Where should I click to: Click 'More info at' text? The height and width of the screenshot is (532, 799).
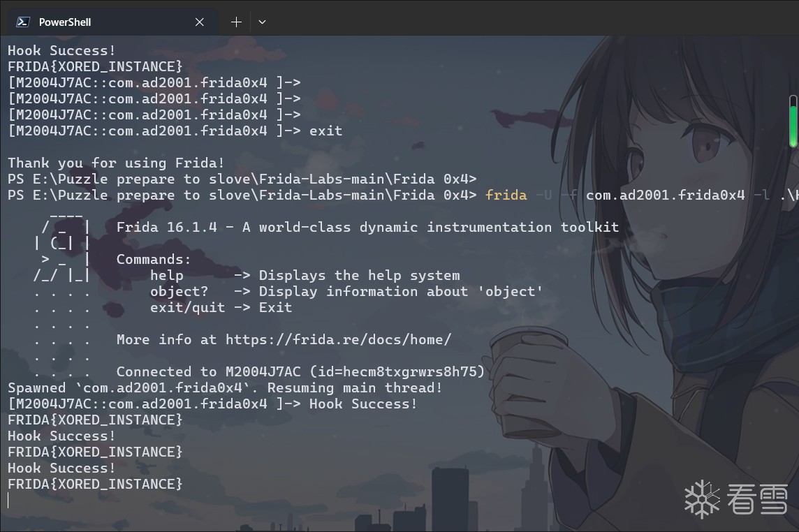pyautogui.click(x=167, y=339)
